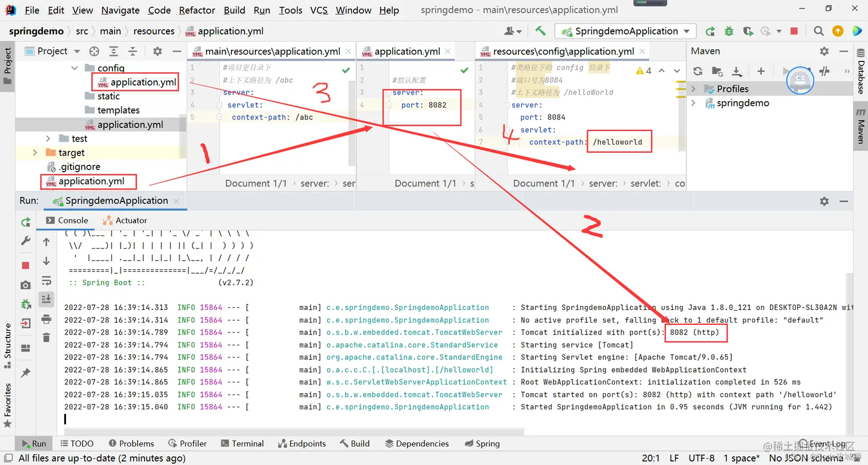Screen dimensions: 868x465
Task: Click the Rerun icon in Run panel
Action: pyautogui.click(x=25, y=222)
